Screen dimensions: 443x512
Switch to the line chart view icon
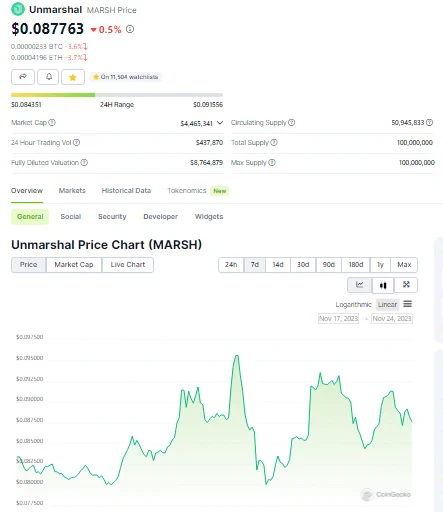pos(359,285)
